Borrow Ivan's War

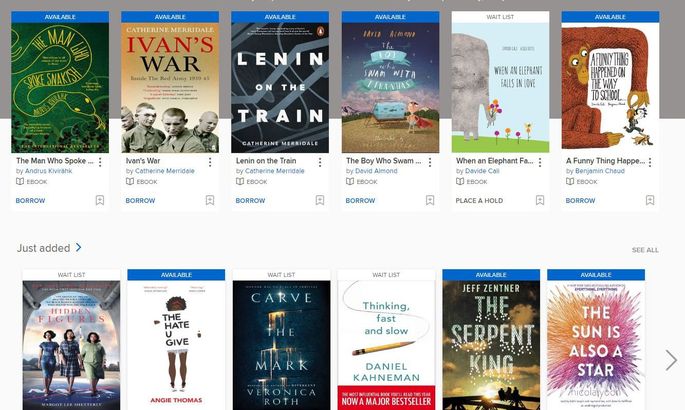tap(140, 200)
